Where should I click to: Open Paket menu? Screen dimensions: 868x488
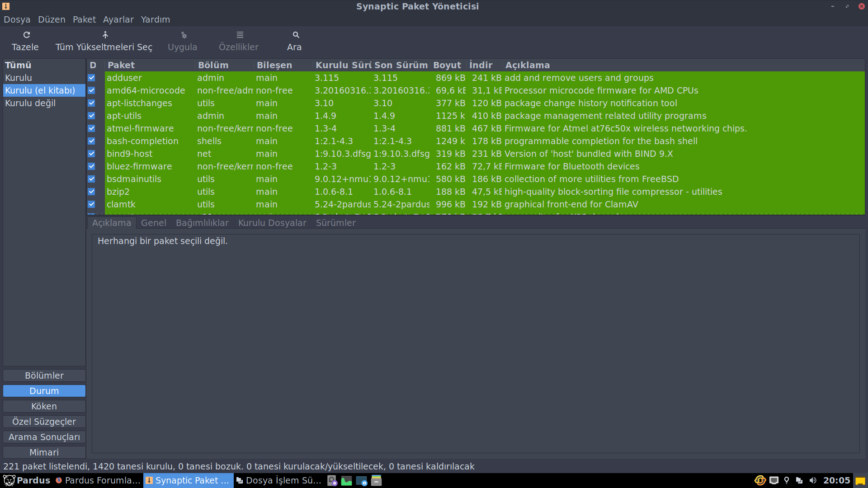point(84,19)
